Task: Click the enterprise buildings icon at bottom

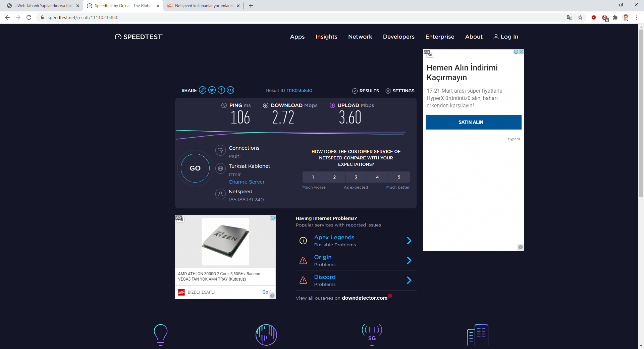Action: tap(478, 335)
